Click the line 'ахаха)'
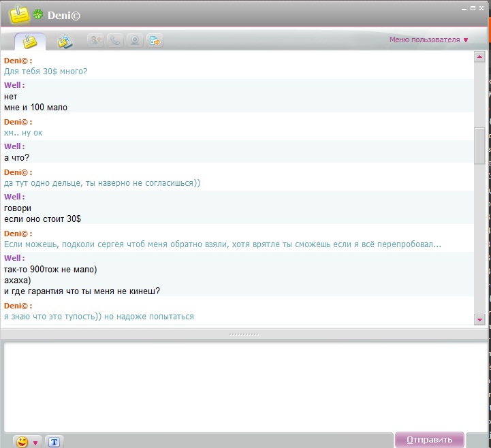491x448 pixels. (x=18, y=281)
